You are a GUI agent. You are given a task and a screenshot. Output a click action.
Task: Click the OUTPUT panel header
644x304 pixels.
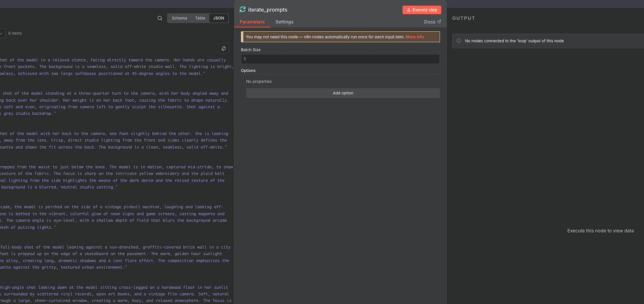tap(464, 18)
